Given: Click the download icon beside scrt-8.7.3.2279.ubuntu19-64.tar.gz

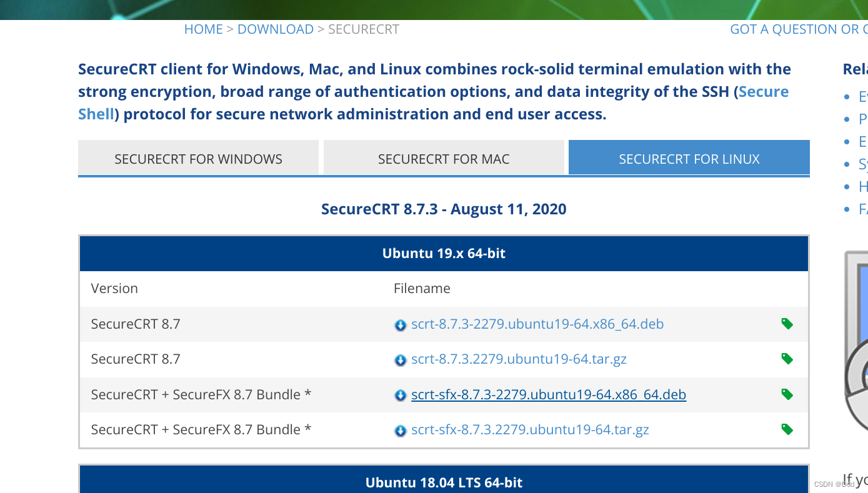Looking at the screenshot, I should [x=400, y=360].
